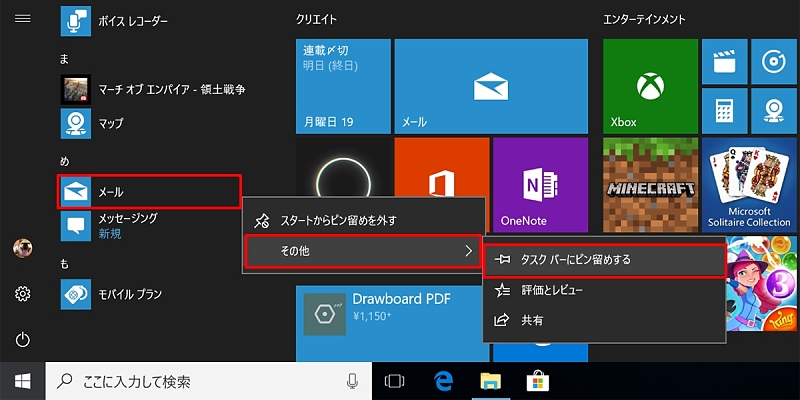Screen dimensions: 800x400
Task: Open Microsoft Store from taskbar
Action: click(537, 381)
